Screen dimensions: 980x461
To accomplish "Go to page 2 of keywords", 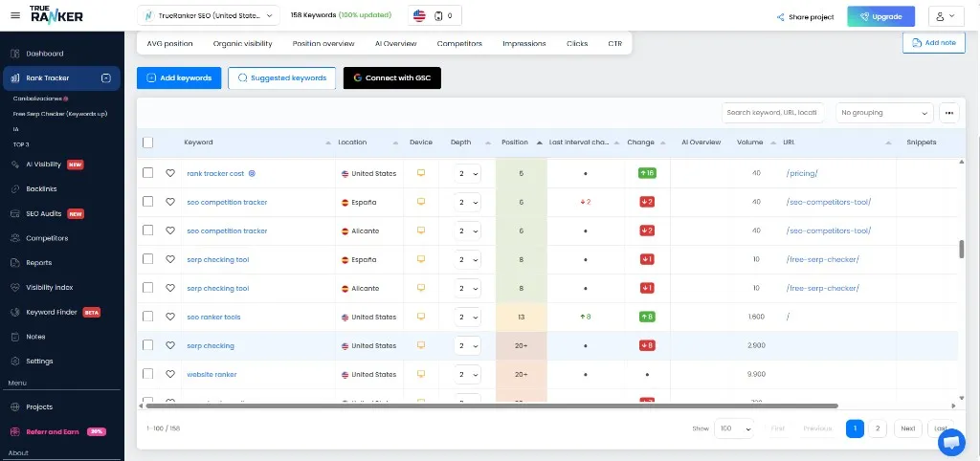I will (x=878, y=428).
